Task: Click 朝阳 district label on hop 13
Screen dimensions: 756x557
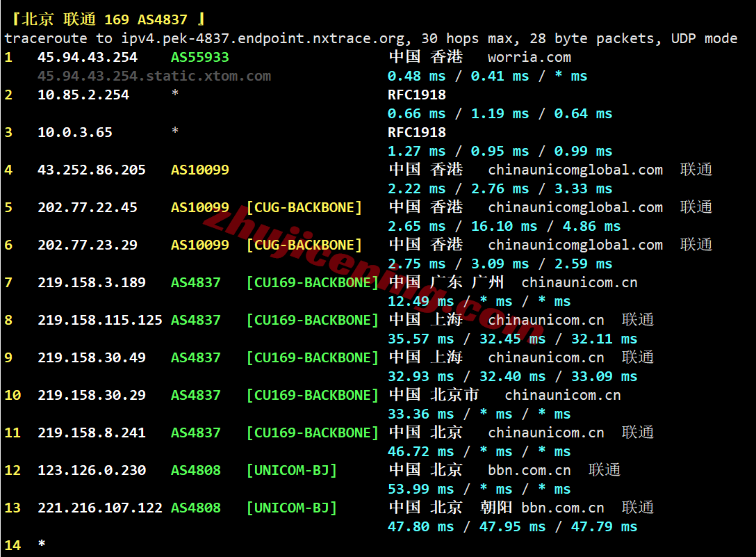Action: click(x=496, y=508)
